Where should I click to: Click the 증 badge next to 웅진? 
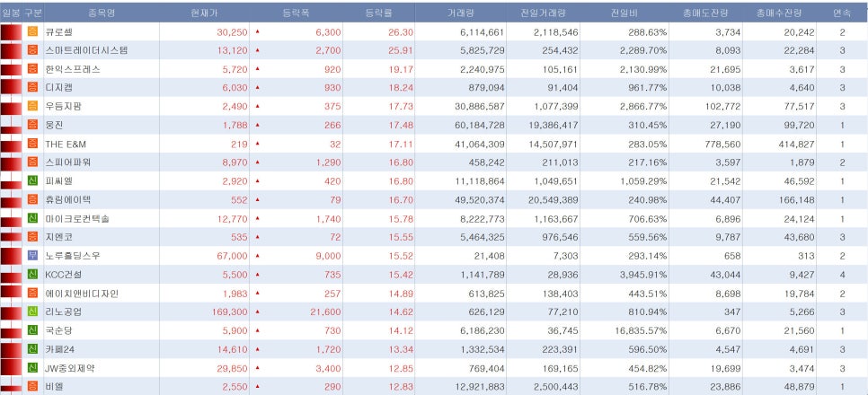coord(32,125)
